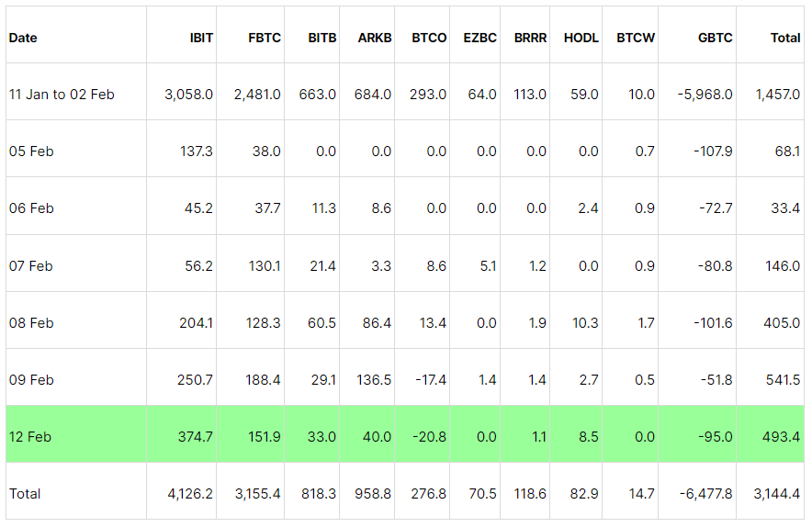Screen dimensions: 812x527
Task: Select the 11 Jan to 02 Feb row label
Action: pyautogui.click(x=62, y=95)
